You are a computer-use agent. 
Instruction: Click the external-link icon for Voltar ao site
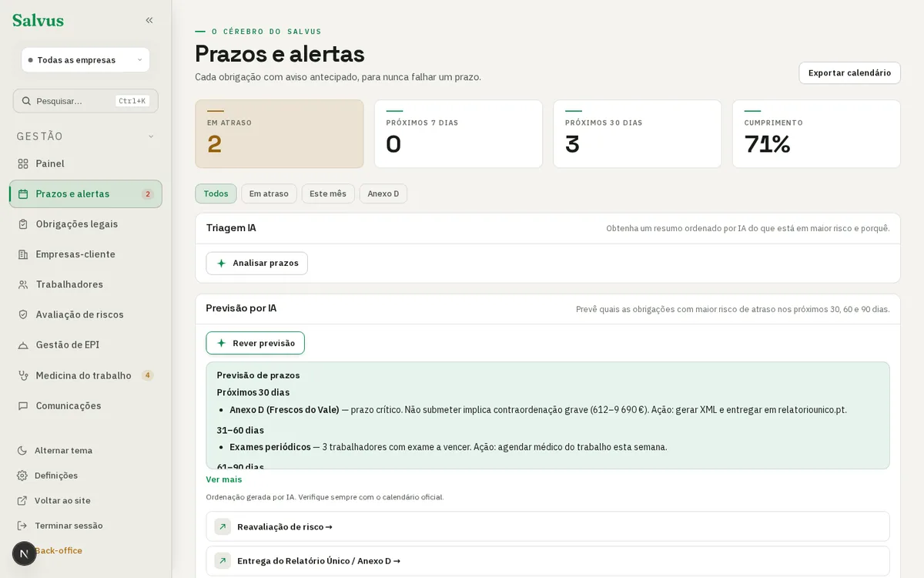pyautogui.click(x=22, y=500)
